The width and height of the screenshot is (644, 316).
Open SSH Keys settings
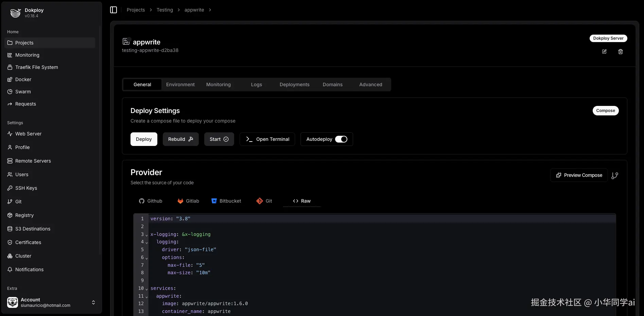click(50, 188)
